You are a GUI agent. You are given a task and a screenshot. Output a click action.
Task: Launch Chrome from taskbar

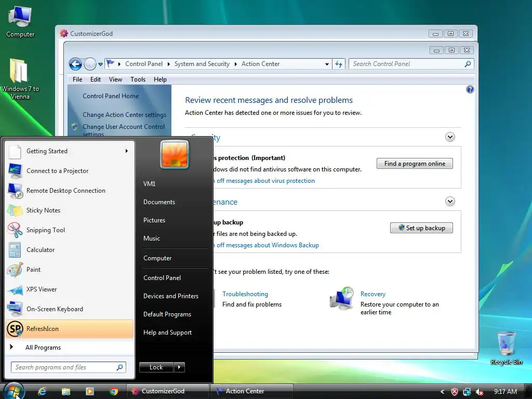(114, 391)
